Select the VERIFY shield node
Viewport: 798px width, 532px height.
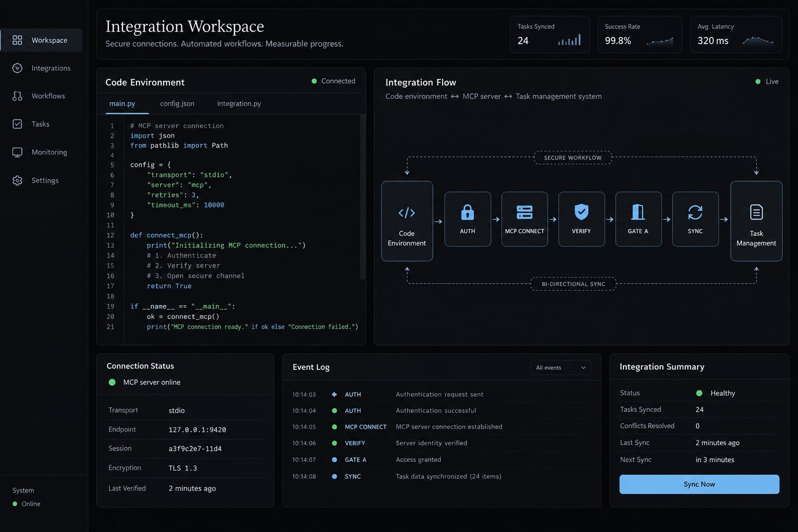tap(581, 219)
